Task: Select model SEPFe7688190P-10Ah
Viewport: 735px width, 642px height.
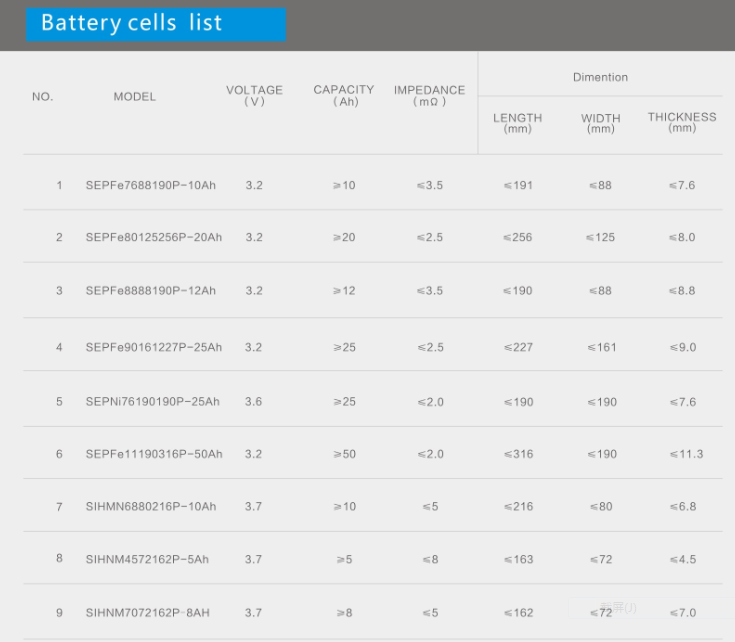Action: (150, 186)
